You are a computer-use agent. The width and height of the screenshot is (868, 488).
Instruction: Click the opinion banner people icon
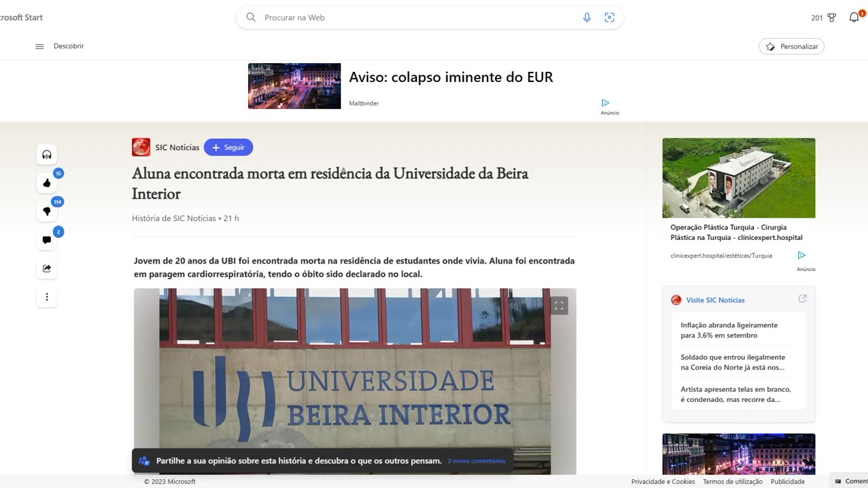click(x=144, y=461)
